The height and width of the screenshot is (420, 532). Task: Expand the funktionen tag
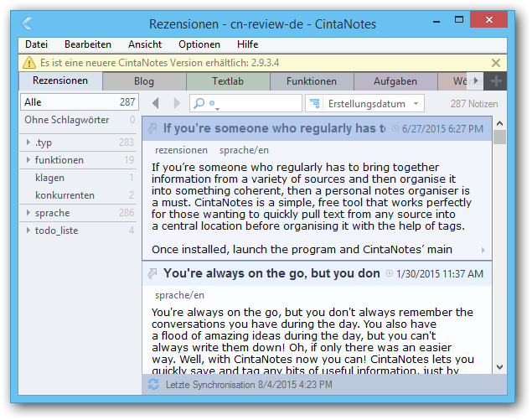[28, 159]
